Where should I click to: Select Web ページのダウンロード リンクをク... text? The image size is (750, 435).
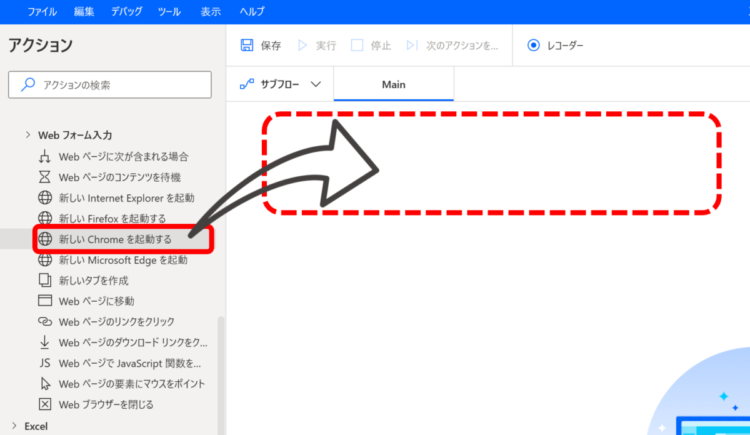coord(133,343)
